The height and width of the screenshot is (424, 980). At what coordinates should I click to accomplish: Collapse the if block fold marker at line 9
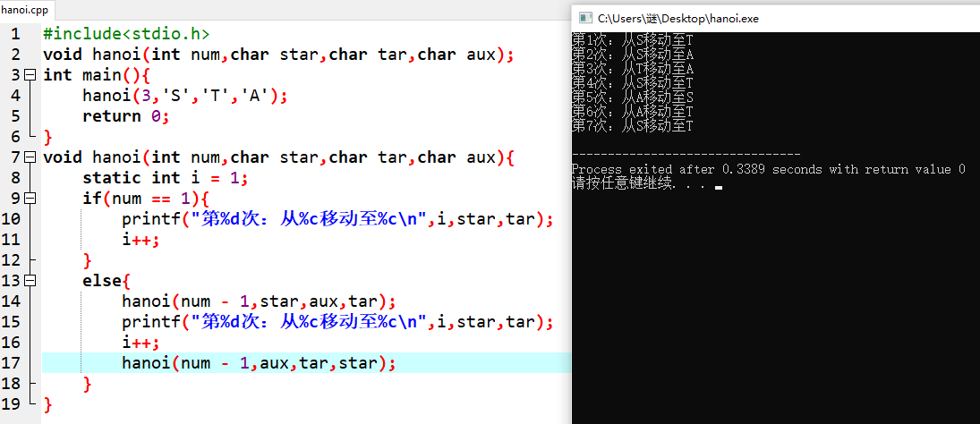[x=30, y=198]
